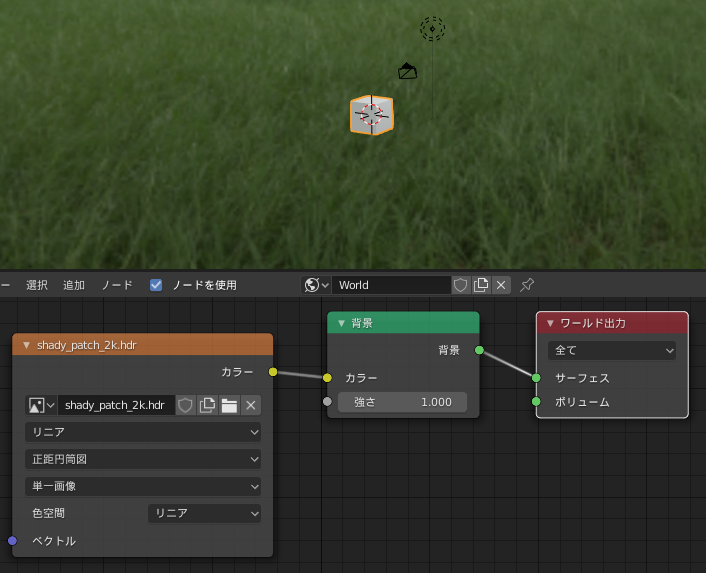Open the 追加 Add menu

click(x=74, y=285)
